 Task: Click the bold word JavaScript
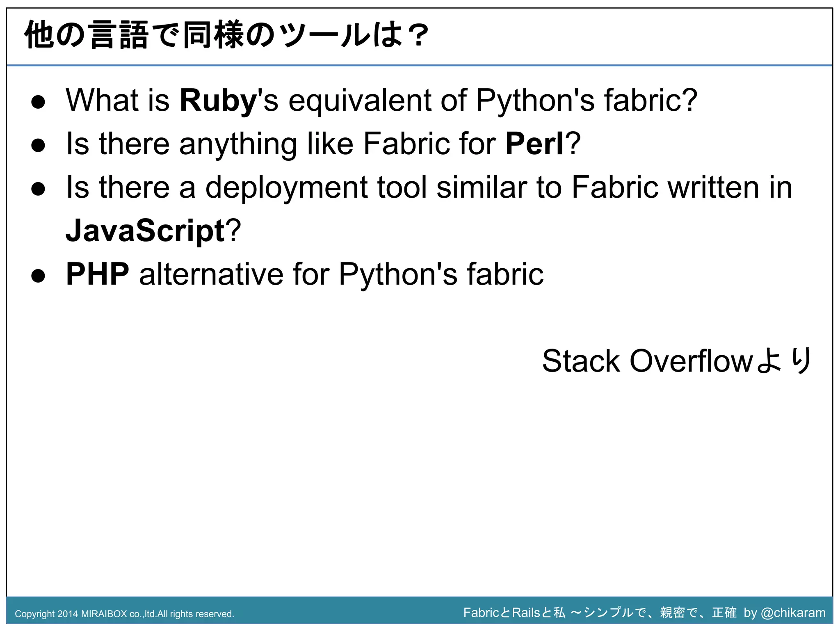145,231
